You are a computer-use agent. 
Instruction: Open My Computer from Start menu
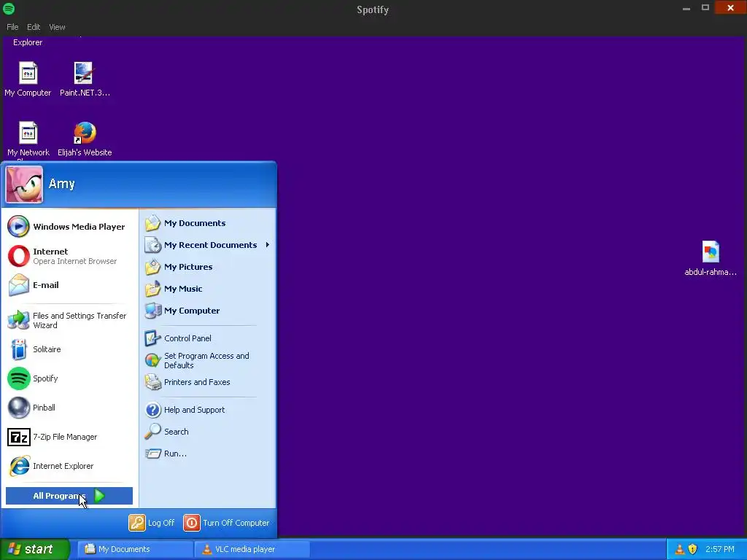(x=208, y=311)
